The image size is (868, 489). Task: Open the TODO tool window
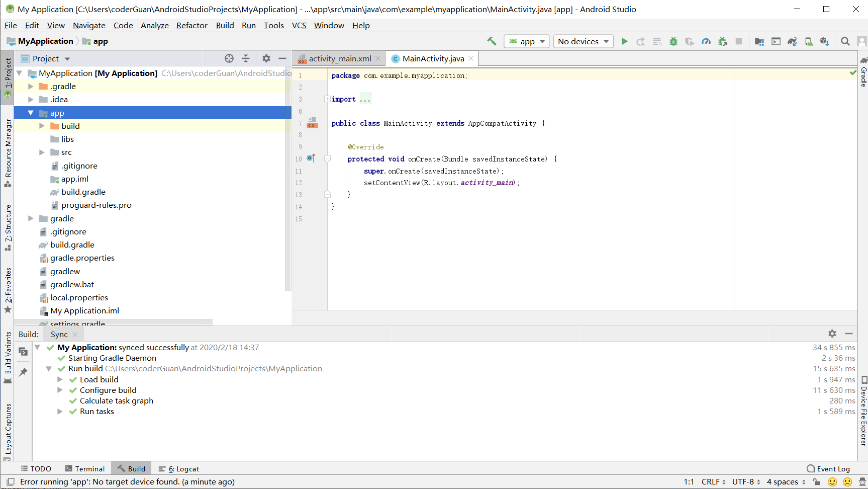[36, 468]
